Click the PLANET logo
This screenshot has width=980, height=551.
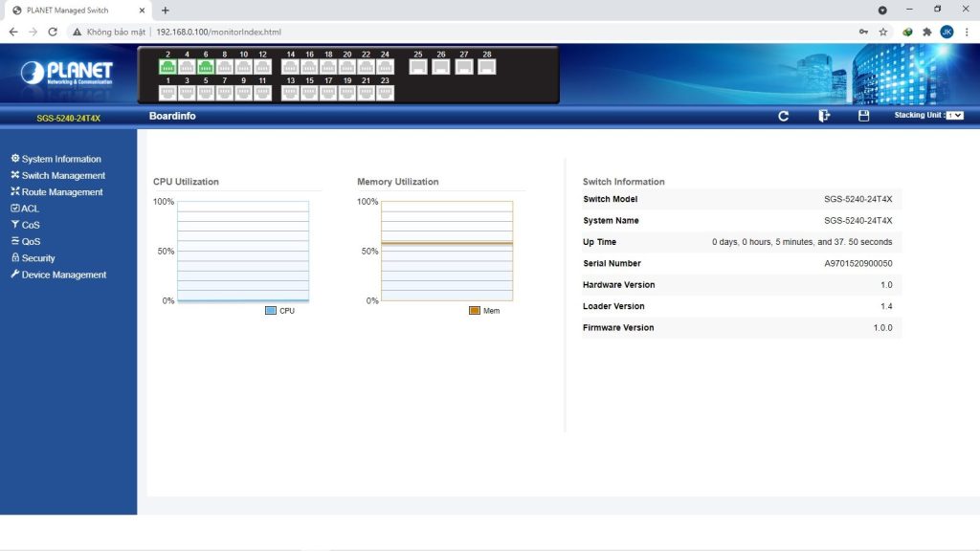[x=66, y=73]
